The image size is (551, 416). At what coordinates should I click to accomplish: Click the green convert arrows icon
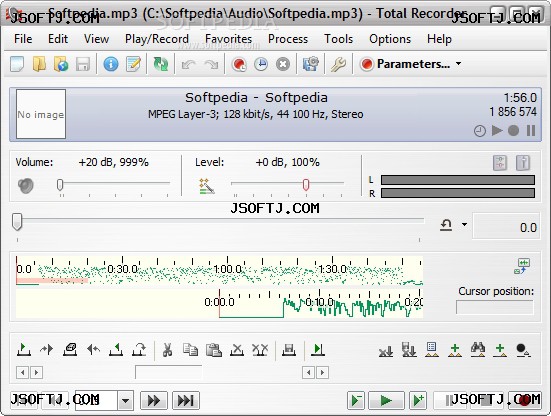[x=161, y=64]
